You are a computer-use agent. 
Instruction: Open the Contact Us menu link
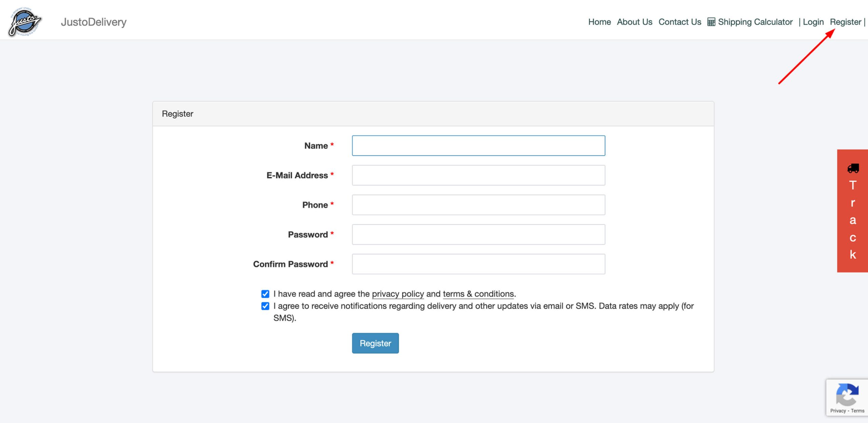(679, 22)
